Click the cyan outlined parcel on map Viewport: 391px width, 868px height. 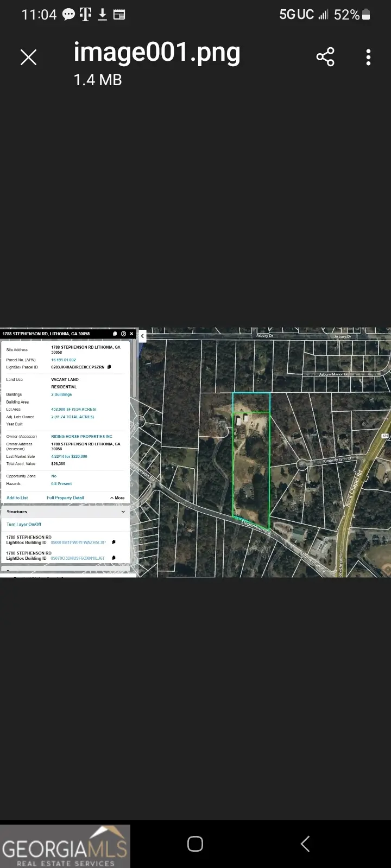(251, 403)
